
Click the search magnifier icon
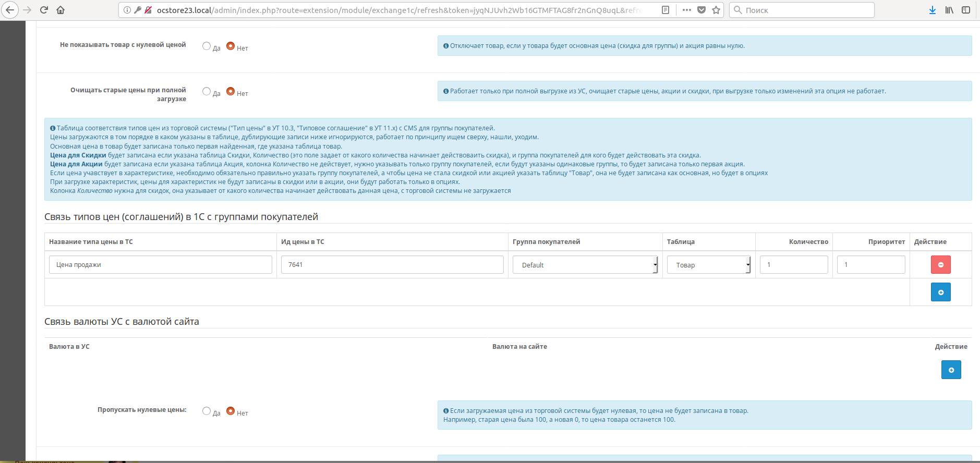[x=738, y=10]
